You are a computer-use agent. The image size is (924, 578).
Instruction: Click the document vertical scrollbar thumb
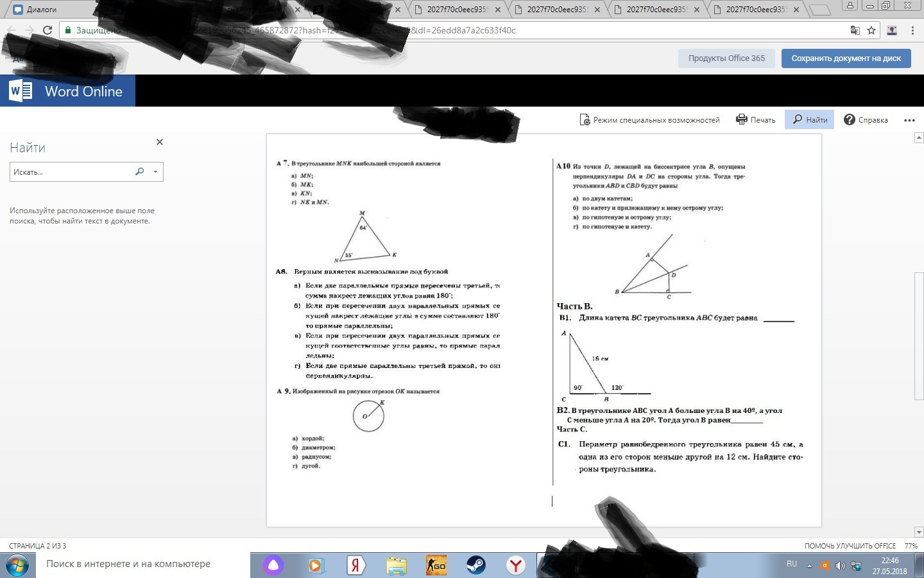click(919, 335)
